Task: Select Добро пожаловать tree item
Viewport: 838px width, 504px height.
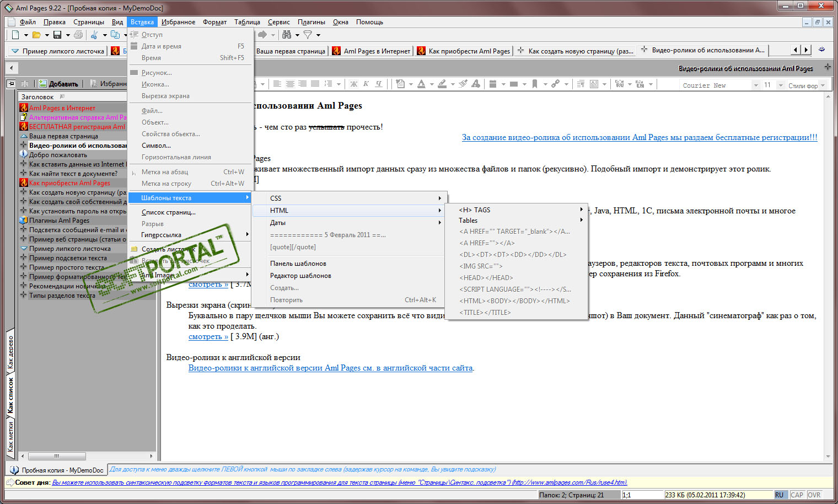Action: [x=58, y=155]
